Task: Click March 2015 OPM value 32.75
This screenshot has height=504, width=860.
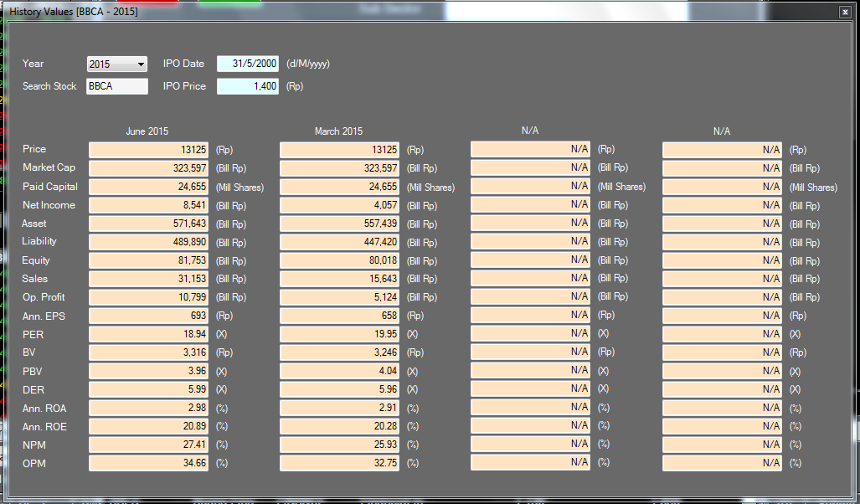Action: (339, 464)
